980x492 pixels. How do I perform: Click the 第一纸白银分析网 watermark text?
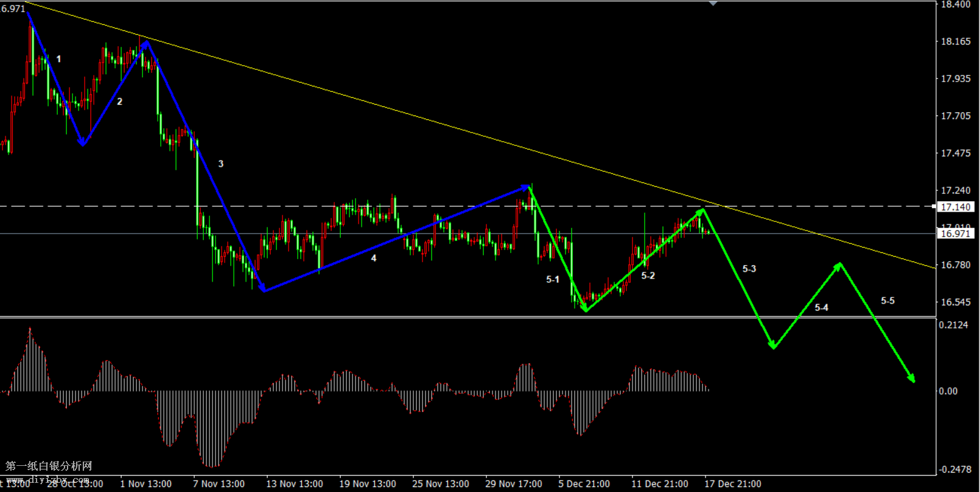coord(49,466)
